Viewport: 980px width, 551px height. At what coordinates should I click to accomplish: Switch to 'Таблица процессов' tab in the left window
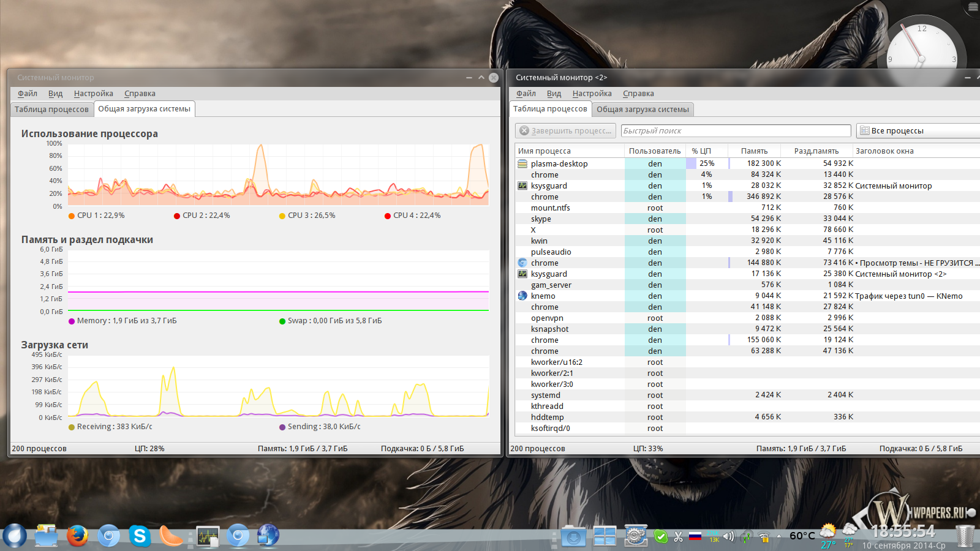[51, 110]
